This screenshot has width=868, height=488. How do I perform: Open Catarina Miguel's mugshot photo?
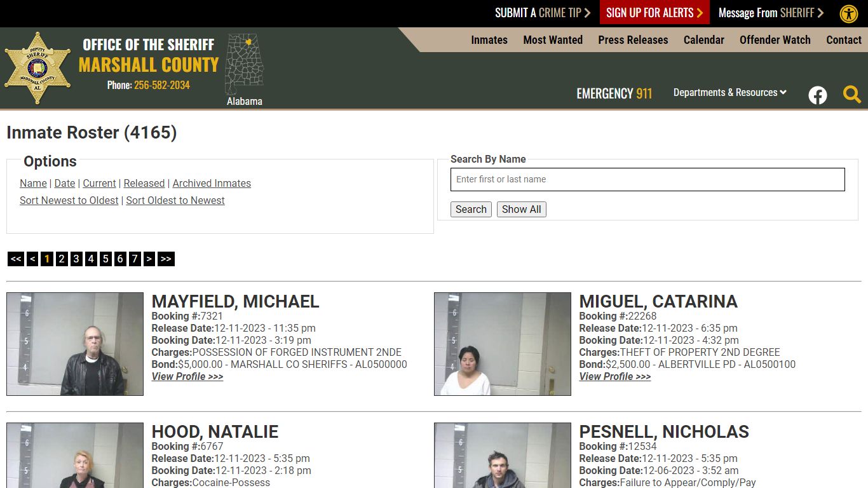coord(503,344)
